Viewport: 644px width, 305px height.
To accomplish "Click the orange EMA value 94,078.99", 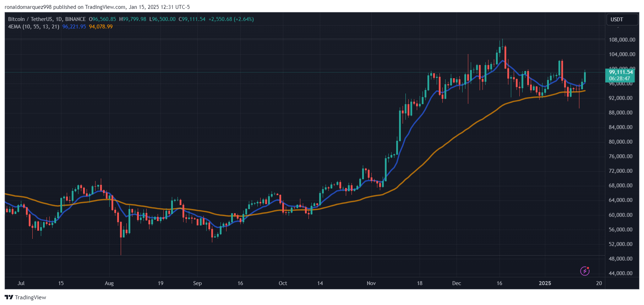I will [x=101, y=27].
